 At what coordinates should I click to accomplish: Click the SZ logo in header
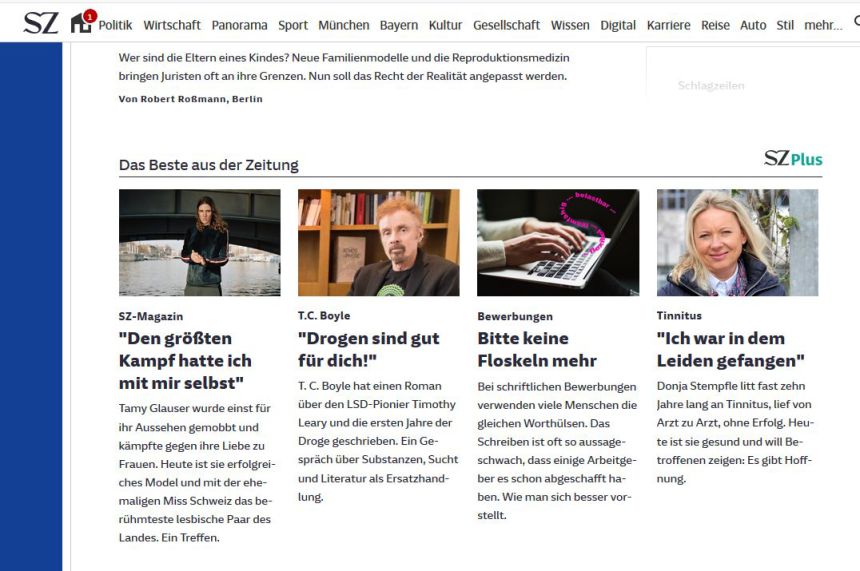pyautogui.click(x=41, y=24)
